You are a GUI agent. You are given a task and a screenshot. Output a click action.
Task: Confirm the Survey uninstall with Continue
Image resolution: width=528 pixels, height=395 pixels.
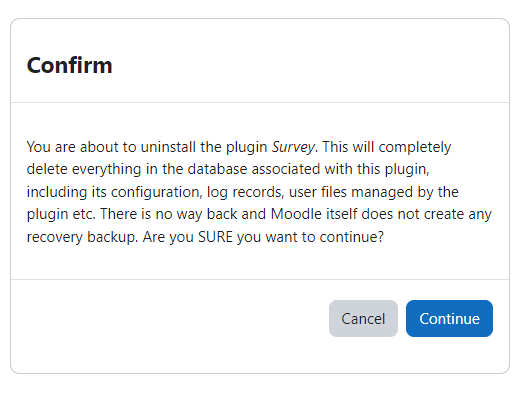click(449, 318)
